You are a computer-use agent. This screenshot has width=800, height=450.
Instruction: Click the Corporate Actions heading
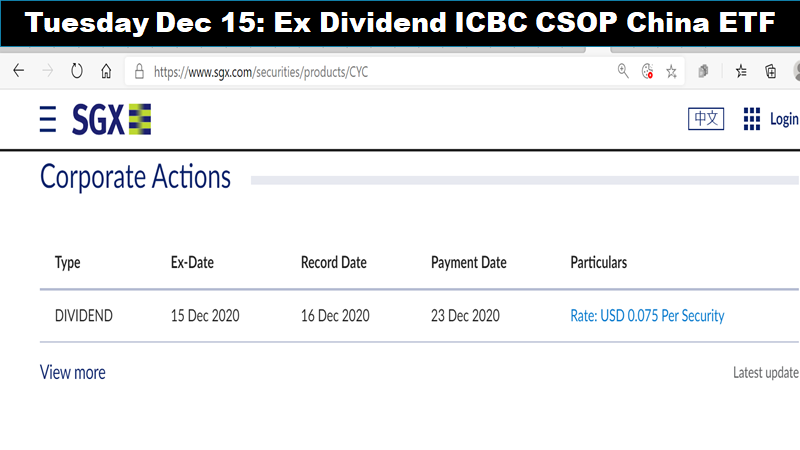135,177
